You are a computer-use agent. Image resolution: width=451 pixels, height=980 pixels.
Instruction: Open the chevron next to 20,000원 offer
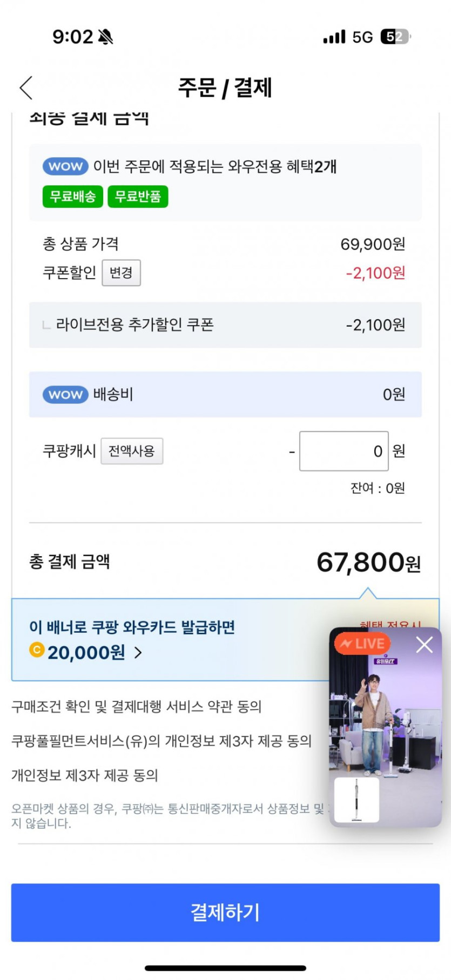[138, 653]
